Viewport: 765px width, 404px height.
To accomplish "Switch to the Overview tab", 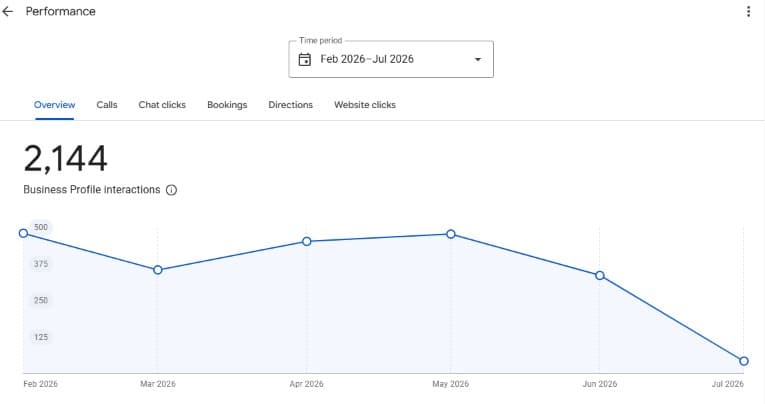I will pyautogui.click(x=55, y=105).
